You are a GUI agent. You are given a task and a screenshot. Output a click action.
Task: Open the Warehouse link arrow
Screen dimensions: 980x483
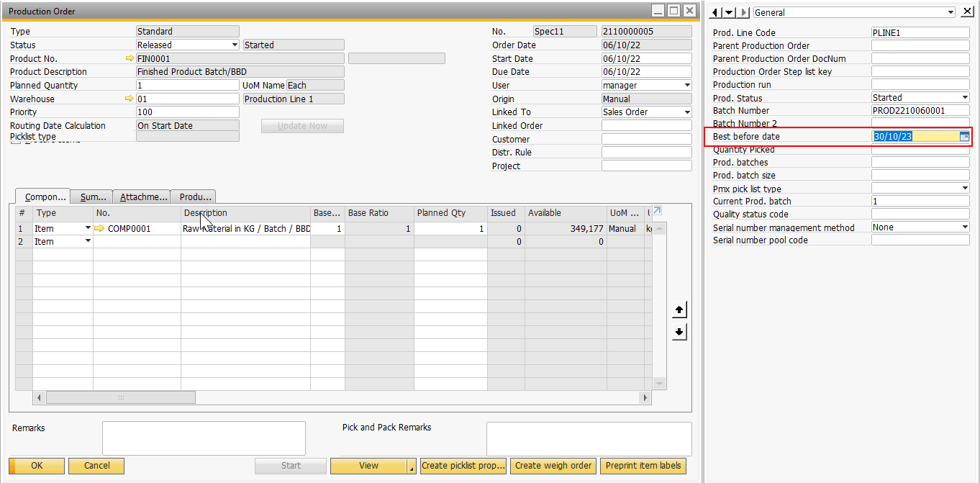[130, 99]
